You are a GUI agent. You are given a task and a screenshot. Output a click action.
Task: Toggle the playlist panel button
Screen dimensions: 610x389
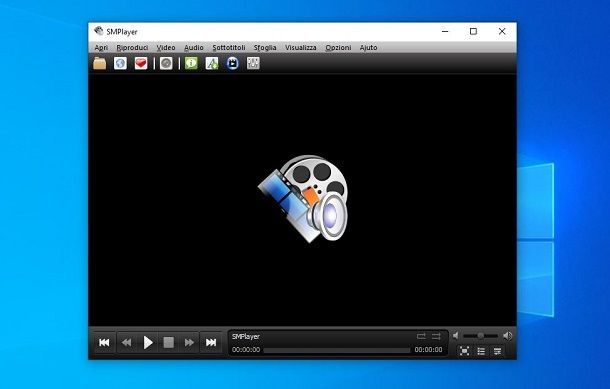point(481,351)
